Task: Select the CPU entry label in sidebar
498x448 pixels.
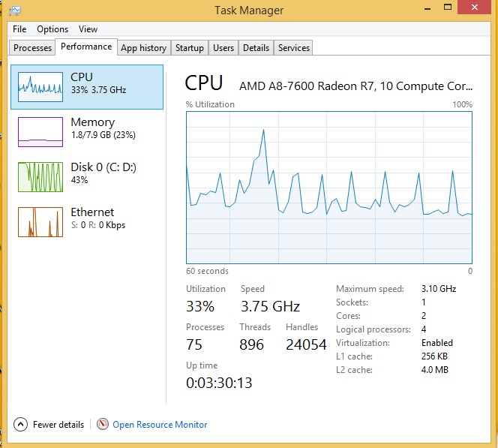Action: tap(82, 77)
